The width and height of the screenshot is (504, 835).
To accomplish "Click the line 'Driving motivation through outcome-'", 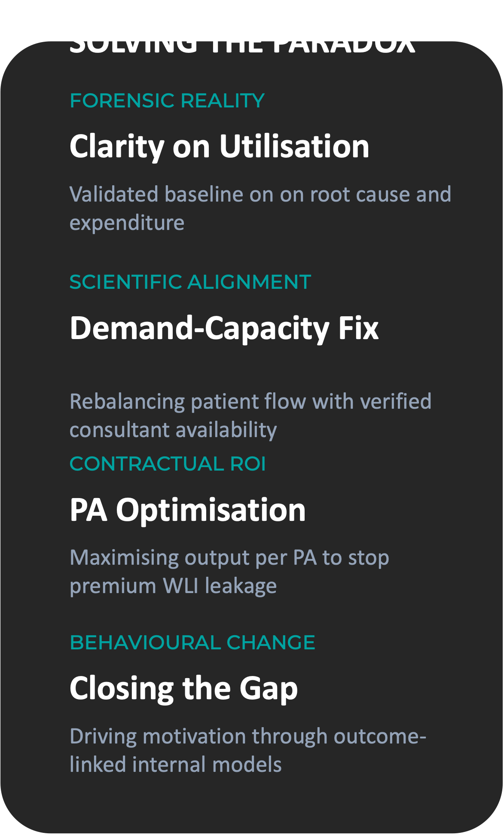I will 247,737.
